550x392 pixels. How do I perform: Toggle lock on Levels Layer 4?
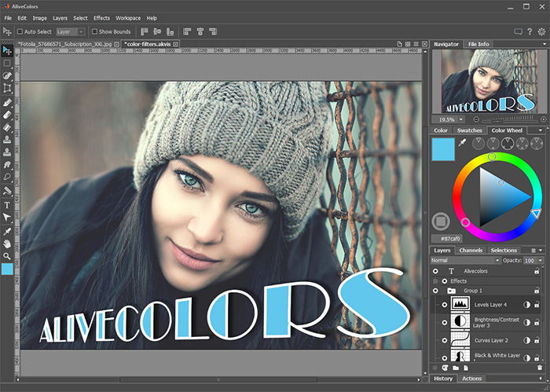[x=537, y=305]
